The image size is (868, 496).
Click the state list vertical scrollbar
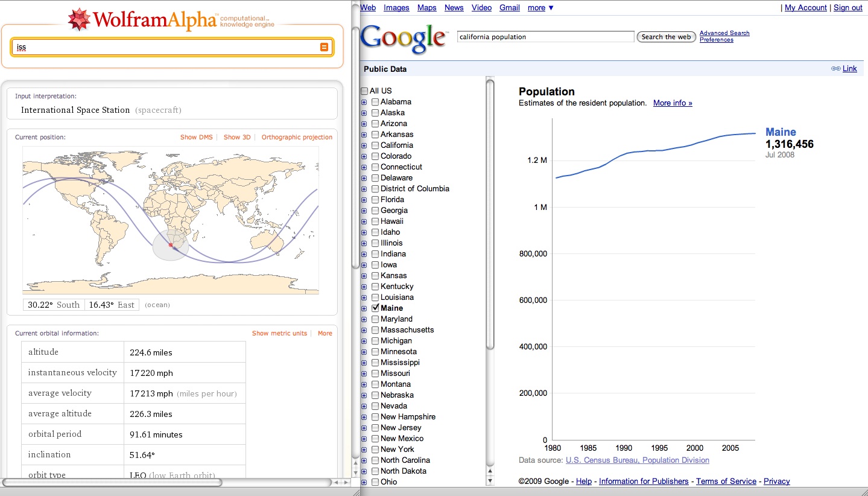490,211
